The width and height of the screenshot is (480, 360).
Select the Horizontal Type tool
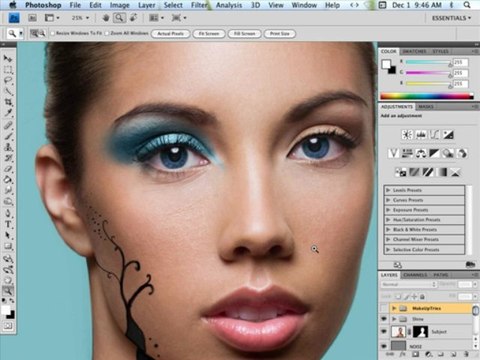click(x=8, y=224)
